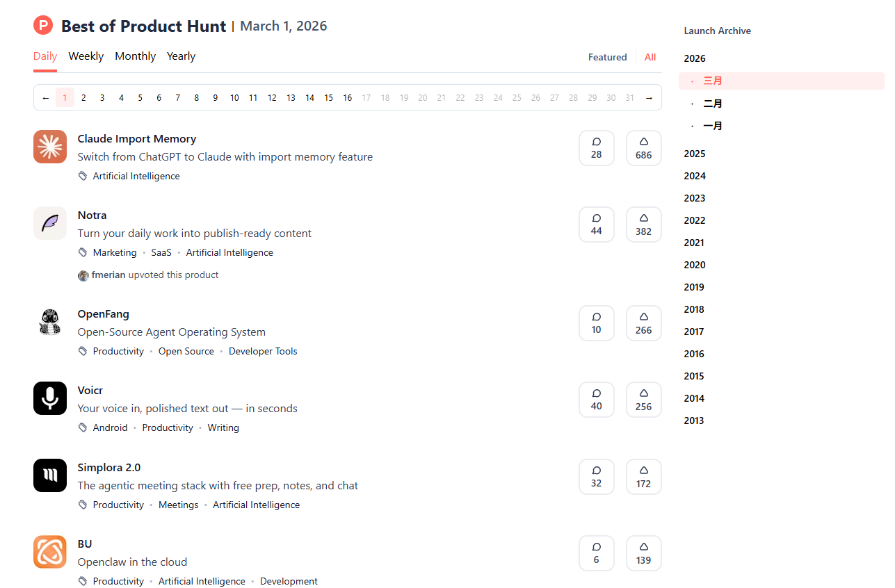This screenshot has height=588, width=895.
Task: Upvote the Voicr product
Action: [643, 400]
